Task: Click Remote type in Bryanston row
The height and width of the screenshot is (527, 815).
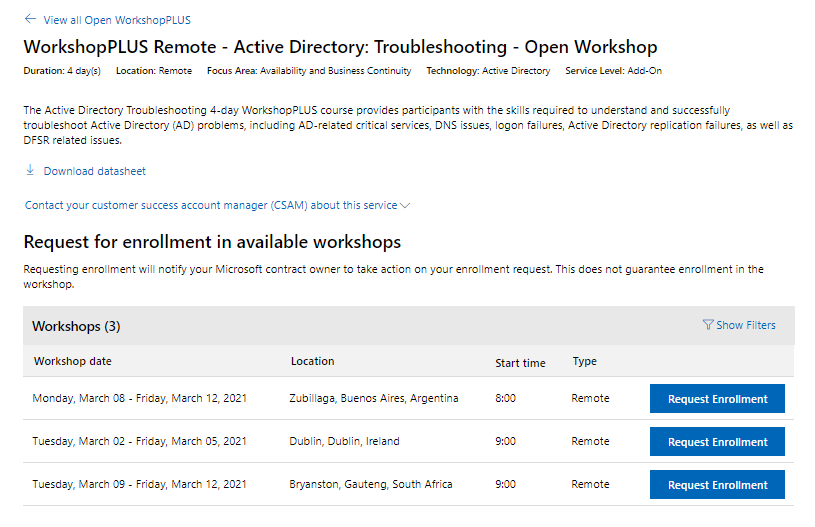Action: tap(590, 484)
